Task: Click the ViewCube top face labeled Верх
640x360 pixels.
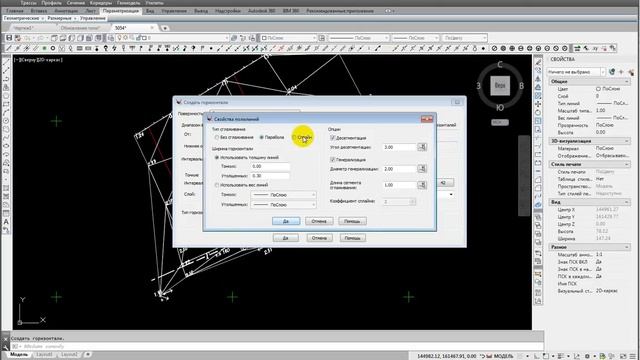Action: 500,86
